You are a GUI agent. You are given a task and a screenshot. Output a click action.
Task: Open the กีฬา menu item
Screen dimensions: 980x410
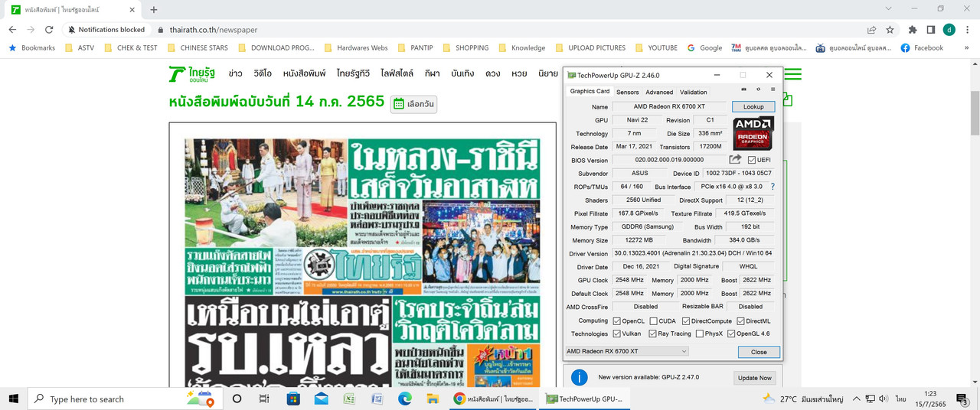pos(432,73)
